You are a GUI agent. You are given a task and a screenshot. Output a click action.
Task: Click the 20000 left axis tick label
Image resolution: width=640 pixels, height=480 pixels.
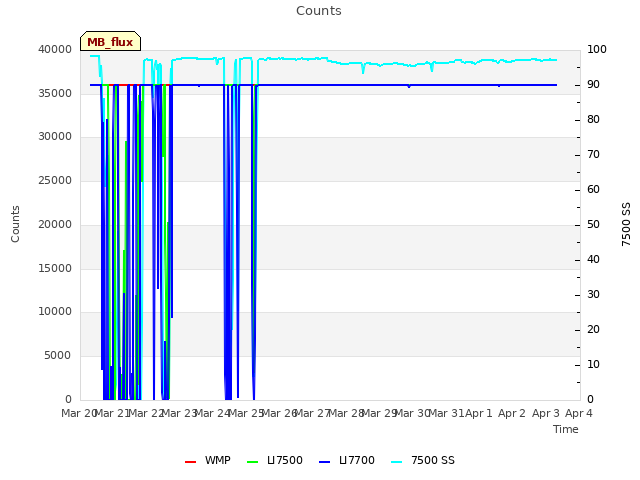coord(55,224)
